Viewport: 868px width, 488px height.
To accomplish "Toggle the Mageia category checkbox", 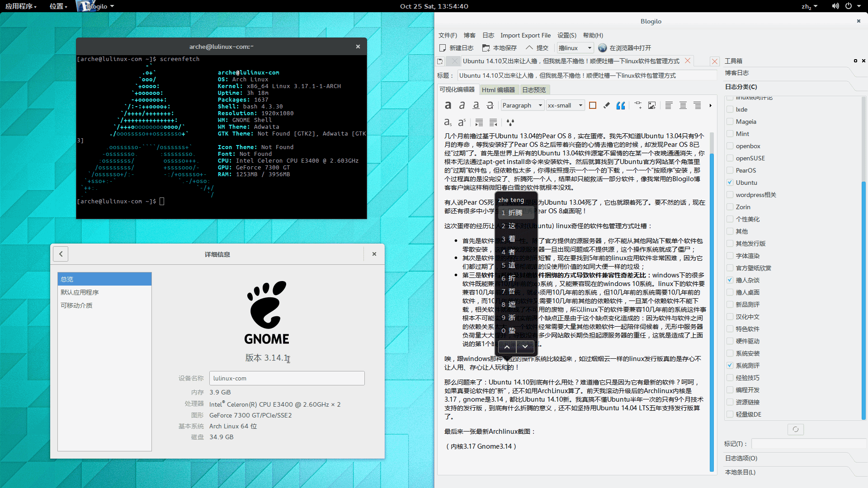I will click(x=730, y=122).
